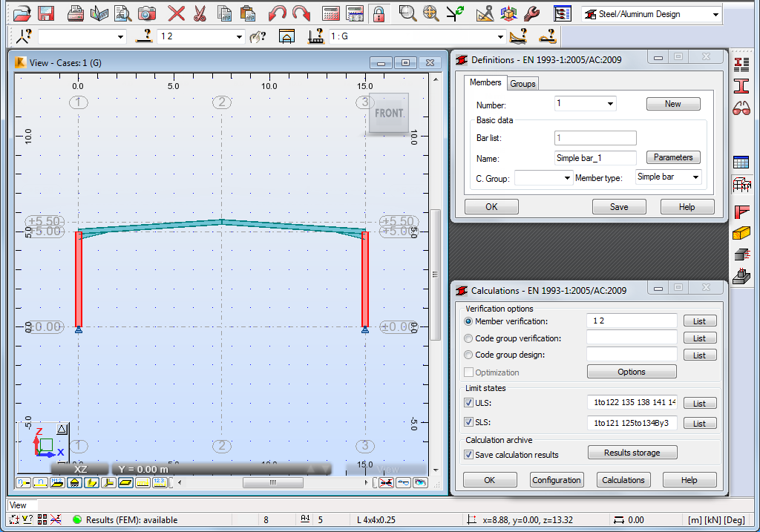Select the Member verification radio button
This screenshot has height=532, width=760.
pos(468,321)
